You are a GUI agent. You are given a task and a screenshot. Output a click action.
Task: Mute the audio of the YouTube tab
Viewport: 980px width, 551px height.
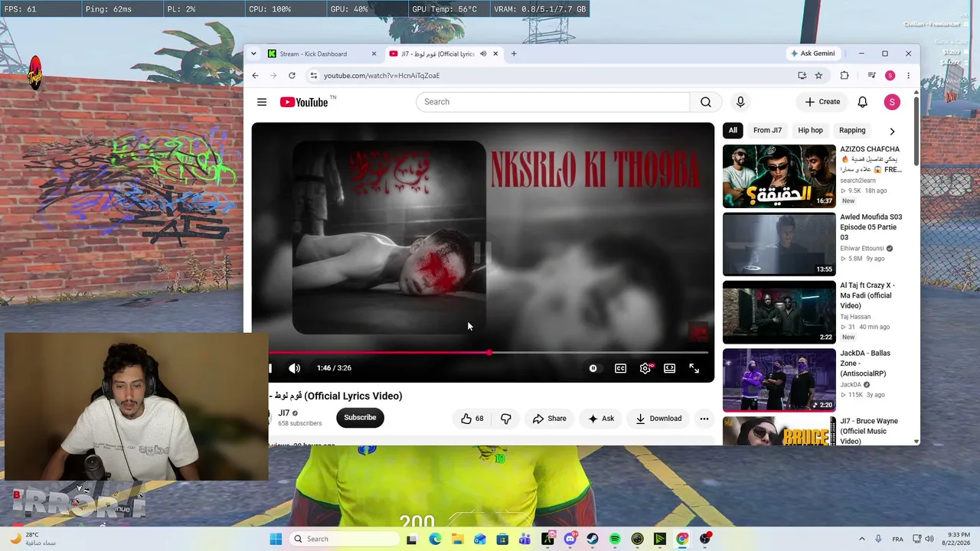(x=483, y=54)
